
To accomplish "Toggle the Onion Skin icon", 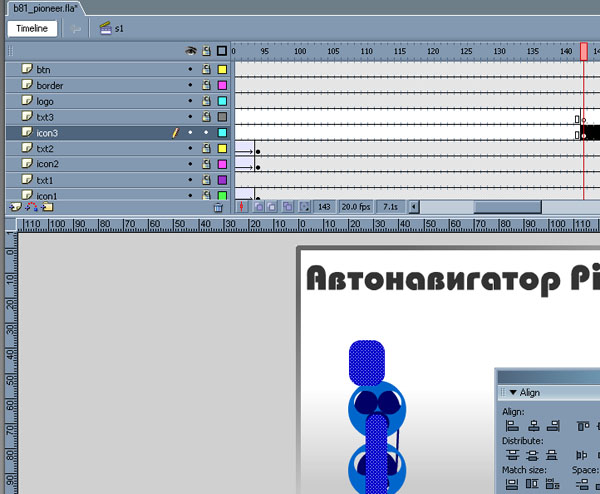I will [x=259, y=207].
